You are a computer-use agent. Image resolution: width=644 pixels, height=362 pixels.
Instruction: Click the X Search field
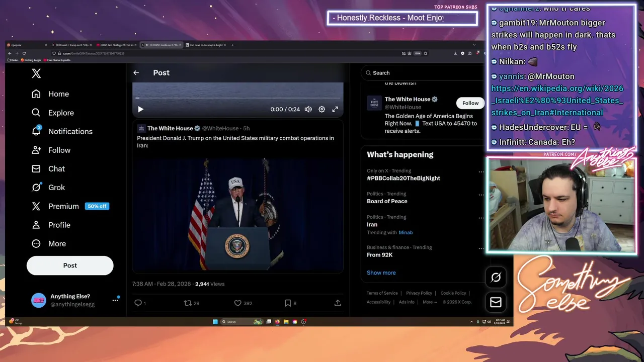(x=422, y=73)
